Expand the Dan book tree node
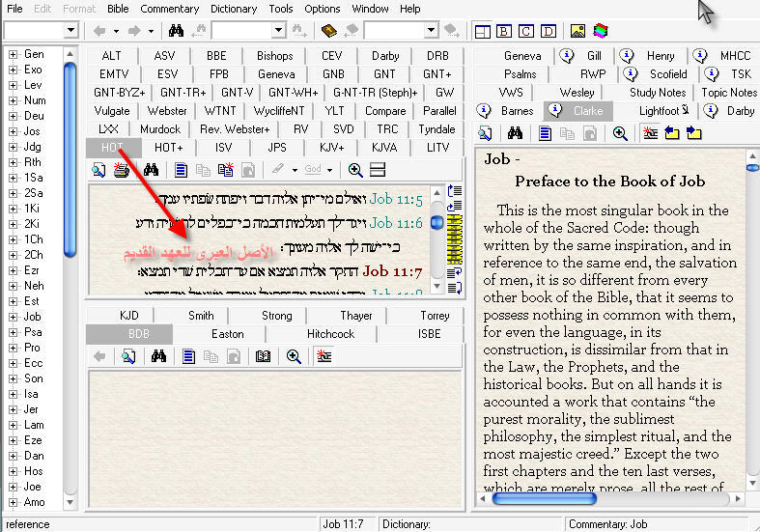 point(14,456)
